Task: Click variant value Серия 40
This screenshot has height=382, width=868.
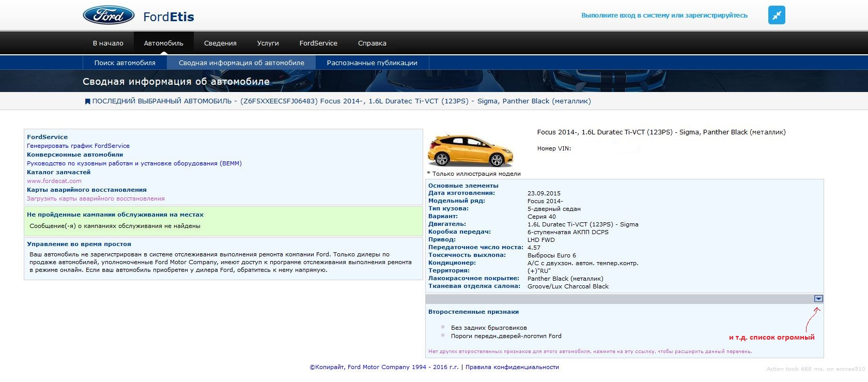Action: coord(541,217)
